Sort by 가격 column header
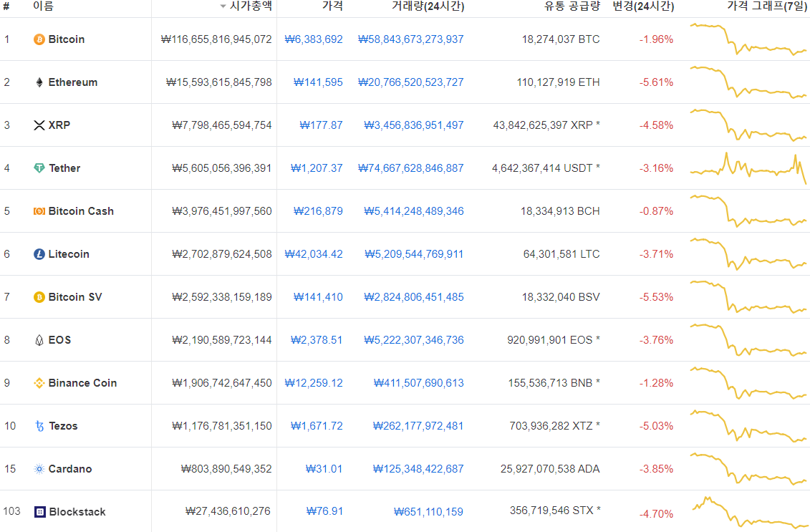The image size is (810, 532). 332,6
